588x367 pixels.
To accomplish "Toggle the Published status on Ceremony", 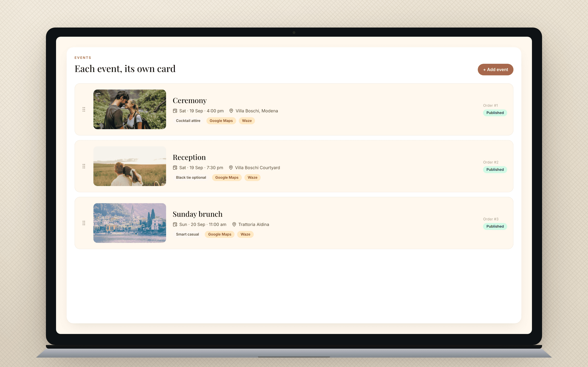I will point(495,113).
